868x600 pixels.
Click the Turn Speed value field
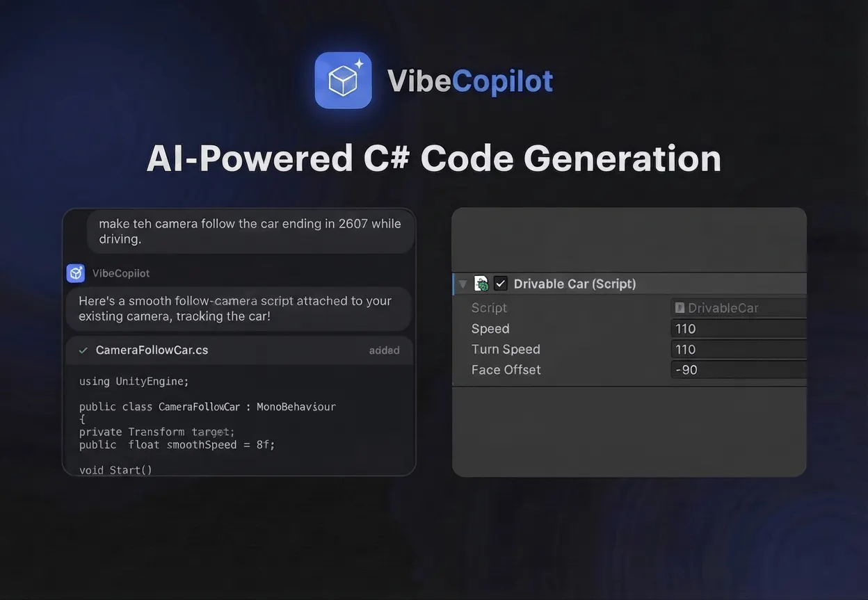739,350
